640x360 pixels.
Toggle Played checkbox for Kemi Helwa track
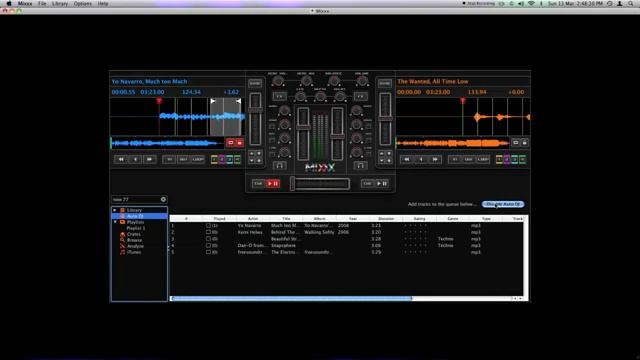[x=209, y=232]
